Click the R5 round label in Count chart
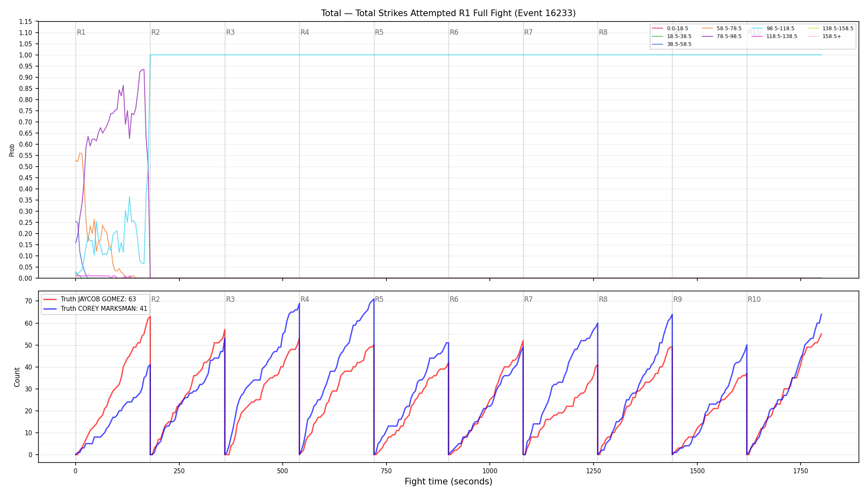The height and width of the screenshot is (496, 868). 379,299
